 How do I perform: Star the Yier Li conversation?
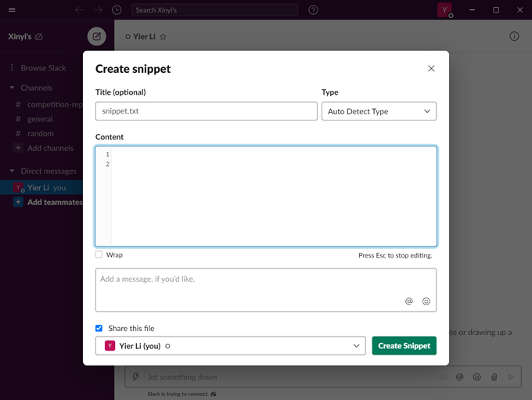(164, 37)
